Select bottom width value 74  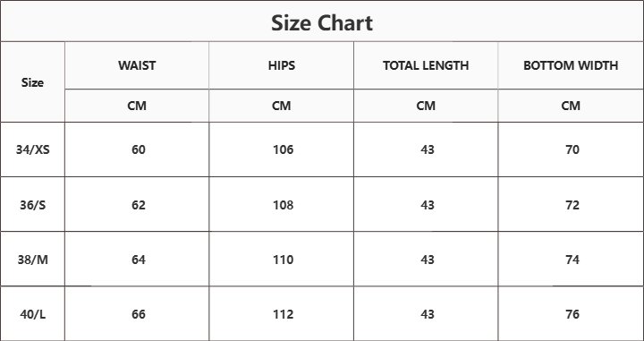(x=572, y=260)
